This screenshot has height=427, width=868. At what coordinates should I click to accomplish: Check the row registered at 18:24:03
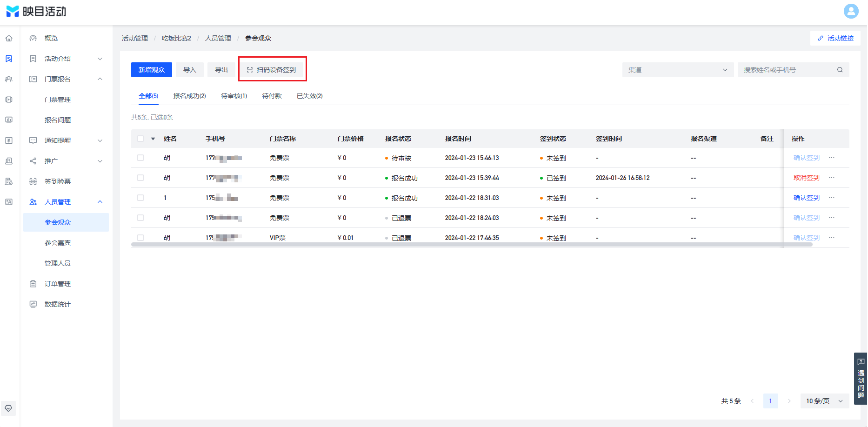click(x=140, y=218)
